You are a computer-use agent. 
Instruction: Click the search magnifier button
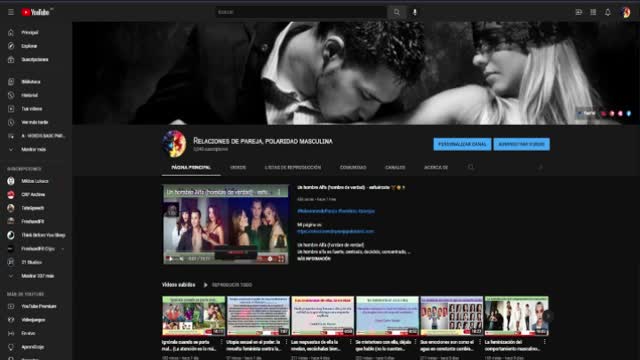tap(396, 12)
